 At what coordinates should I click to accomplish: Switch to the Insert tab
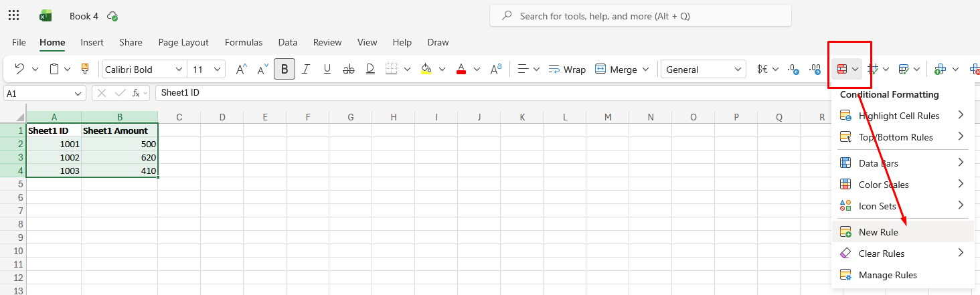tap(92, 42)
